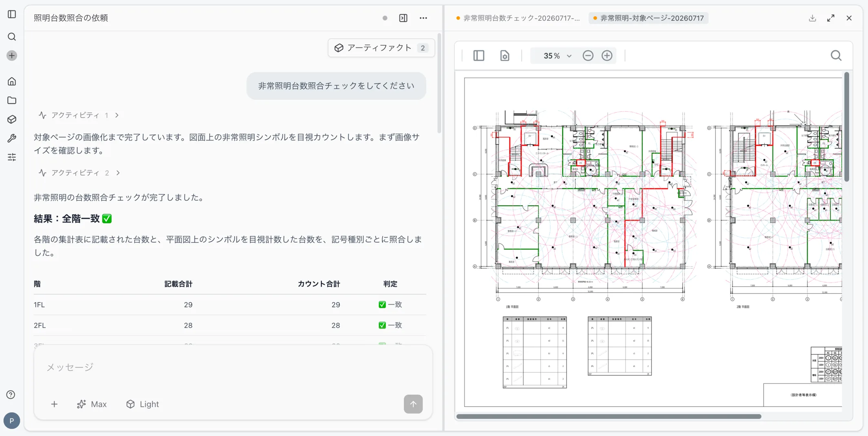Open the three-dot more options menu
The width and height of the screenshot is (868, 436).
[423, 18]
